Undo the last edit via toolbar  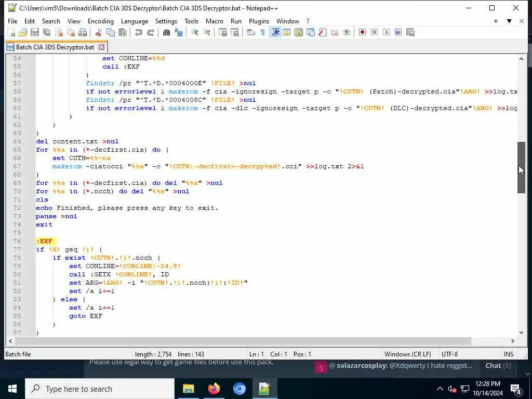[138, 32]
